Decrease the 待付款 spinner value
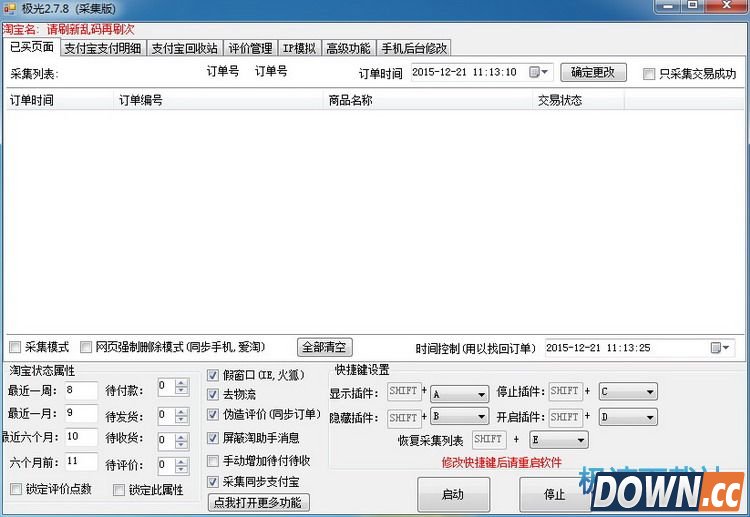 [182, 391]
